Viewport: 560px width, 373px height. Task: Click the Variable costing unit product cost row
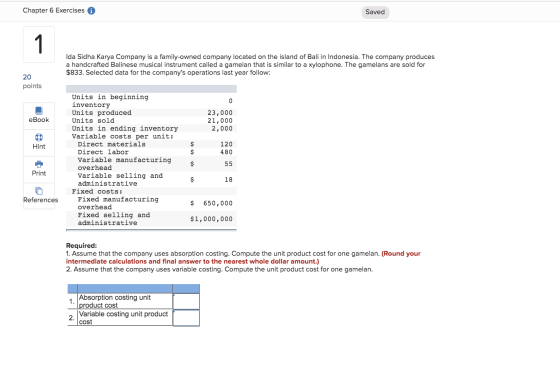click(x=134, y=318)
